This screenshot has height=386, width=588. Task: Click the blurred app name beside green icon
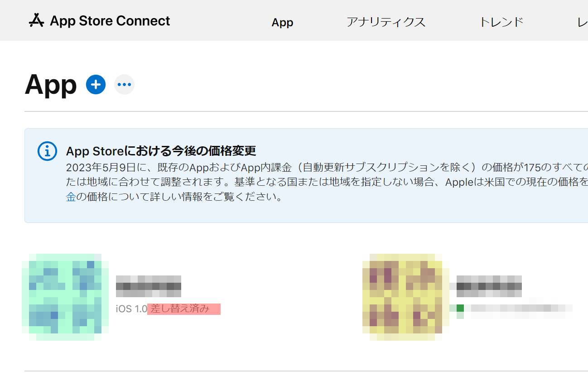click(149, 286)
